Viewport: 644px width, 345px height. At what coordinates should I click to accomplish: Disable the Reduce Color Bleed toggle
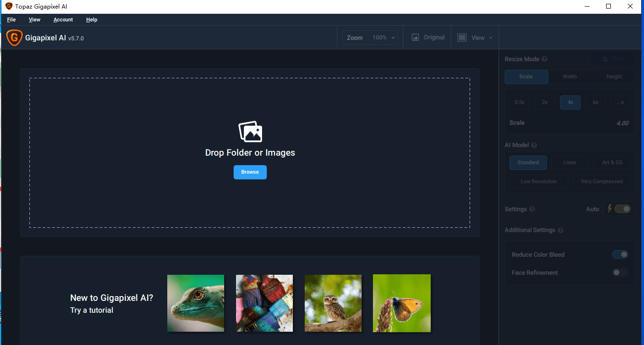(620, 254)
